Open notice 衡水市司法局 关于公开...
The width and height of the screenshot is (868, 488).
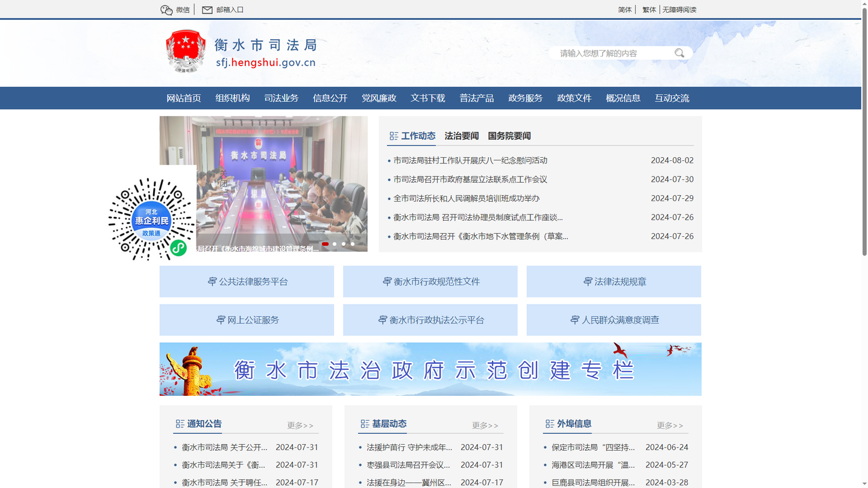pyautogui.click(x=224, y=448)
